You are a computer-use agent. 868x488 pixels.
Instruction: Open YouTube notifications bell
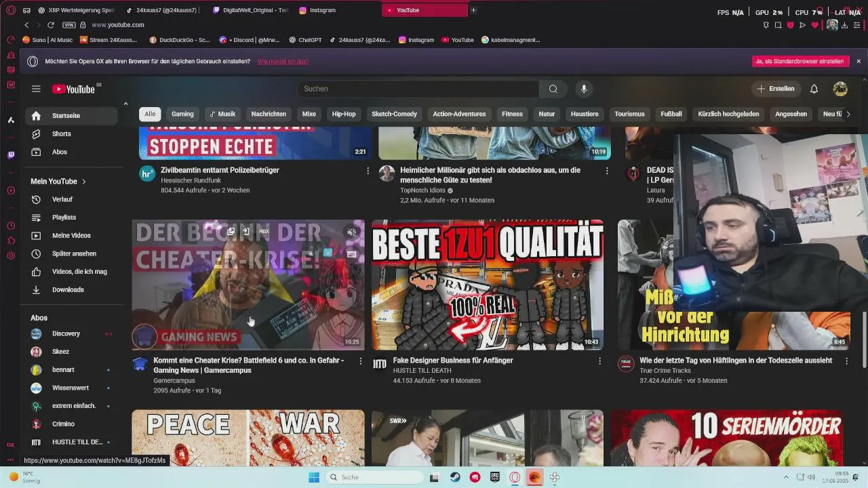(x=814, y=89)
